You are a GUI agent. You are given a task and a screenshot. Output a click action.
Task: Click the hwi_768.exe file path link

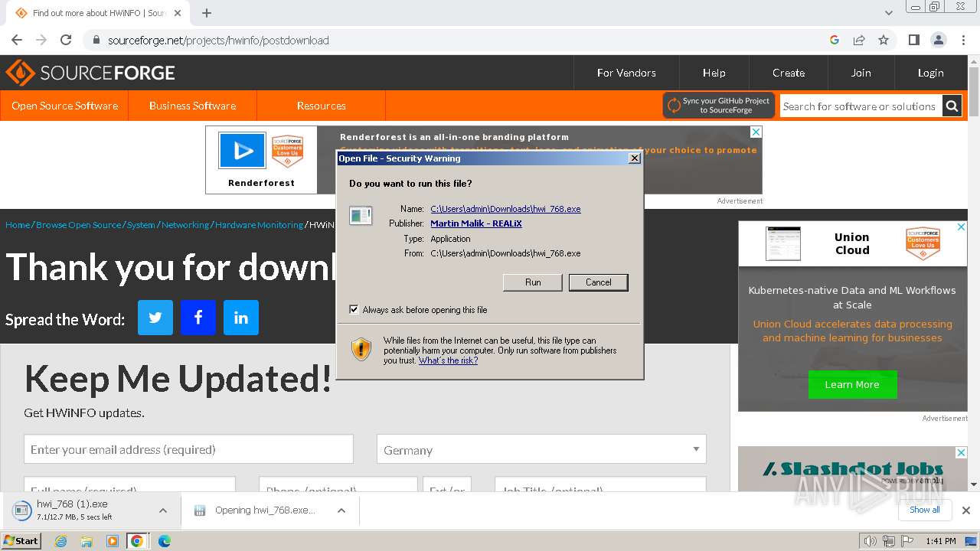[505, 209]
